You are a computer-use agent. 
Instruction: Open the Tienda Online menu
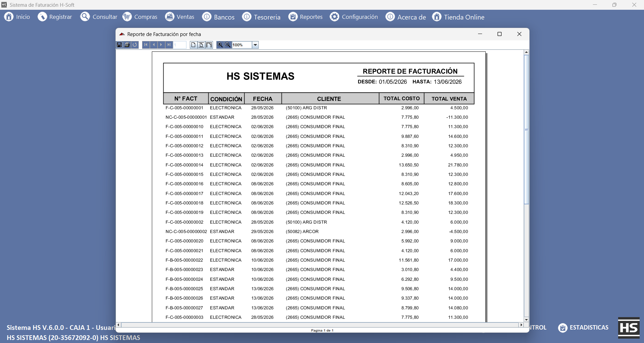[x=458, y=17]
